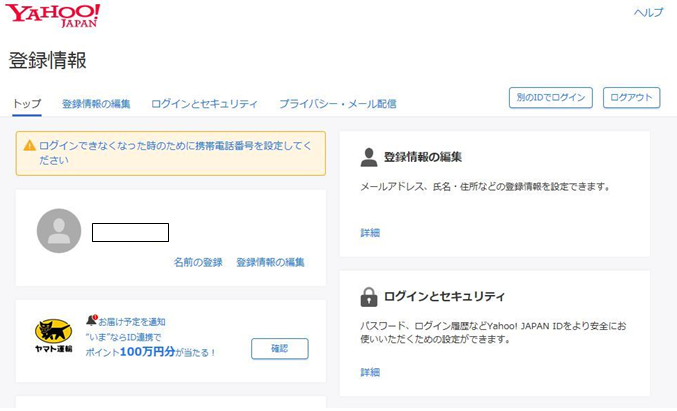The image size is (677, 411).
Task: Click the 確認 button in Yamato banner
Action: click(x=280, y=349)
